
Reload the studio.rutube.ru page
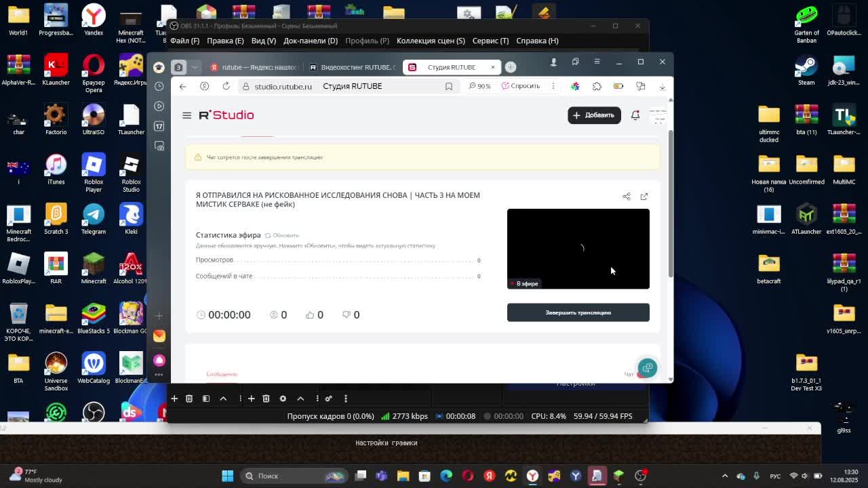pyautogui.click(x=226, y=86)
